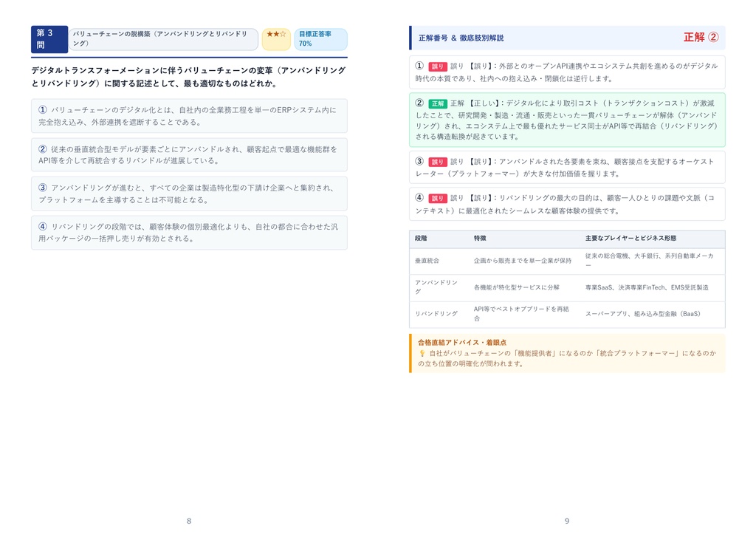Viewport: 756px width, 537px height.
Task: Click page number 9
Action: pos(567,521)
